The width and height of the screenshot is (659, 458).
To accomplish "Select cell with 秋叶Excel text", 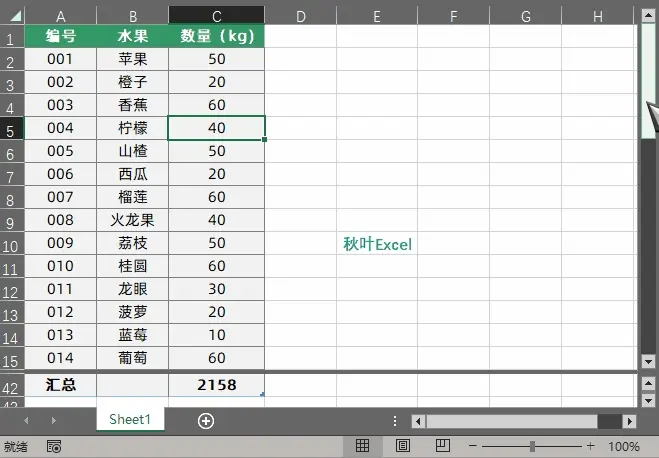I will [377, 243].
